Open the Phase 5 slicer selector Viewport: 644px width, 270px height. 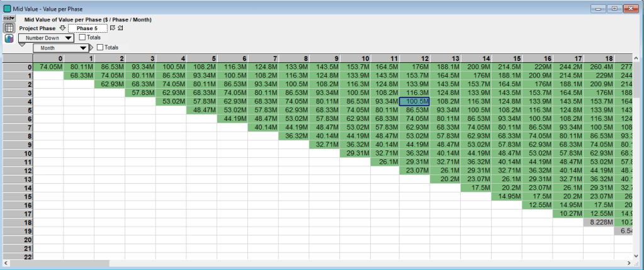point(88,28)
